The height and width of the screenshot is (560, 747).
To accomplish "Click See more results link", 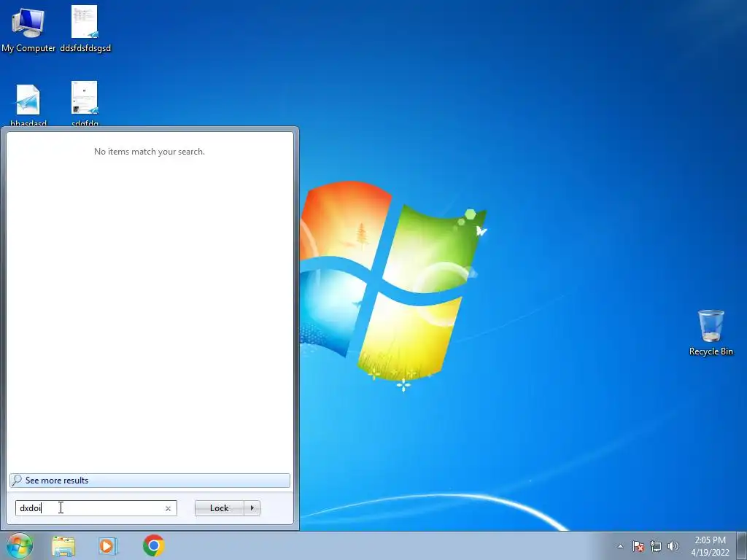I will (150, 481).
